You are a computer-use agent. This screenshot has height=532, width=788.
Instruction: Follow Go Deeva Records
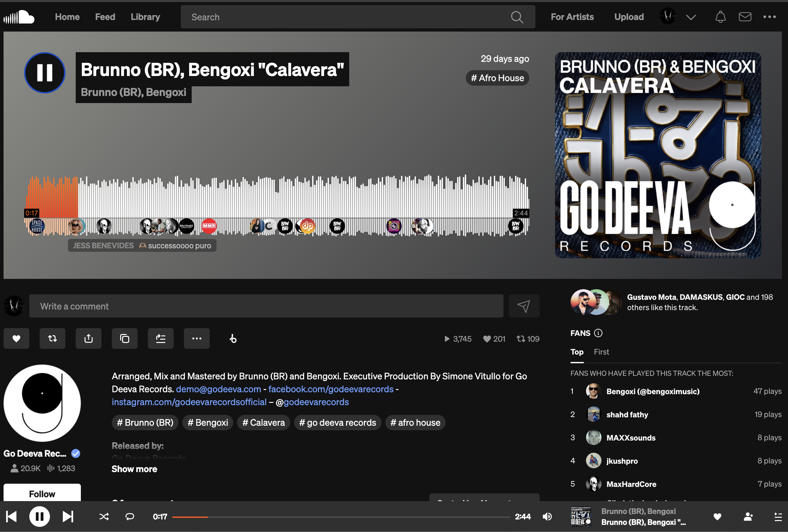click(x=42, y=493)
